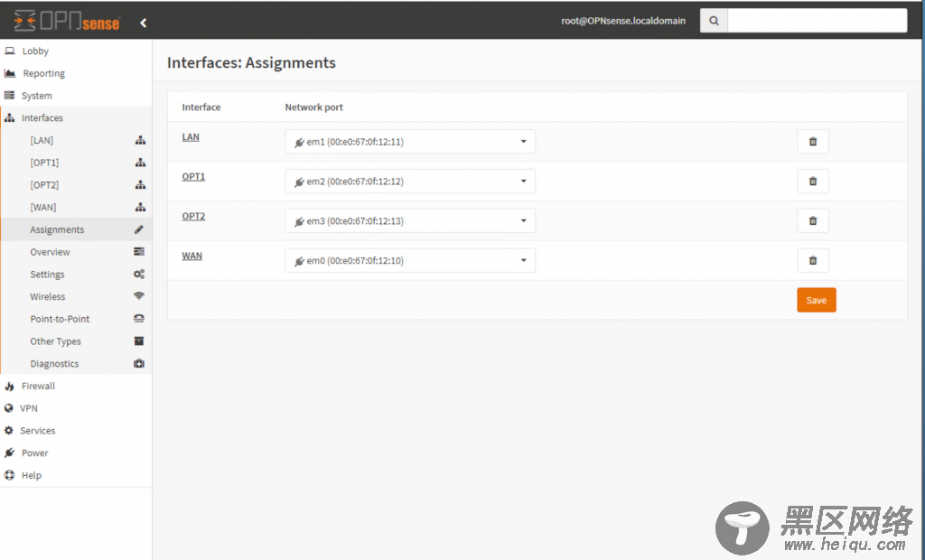Click the System server icon
The height and width of the screenshot is (560, 925).
click(9, 95)
